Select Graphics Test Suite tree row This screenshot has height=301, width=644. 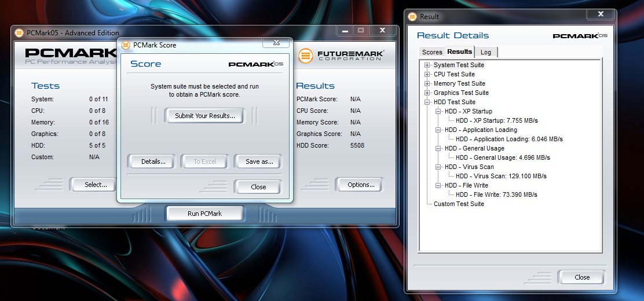tap(461, 93)
